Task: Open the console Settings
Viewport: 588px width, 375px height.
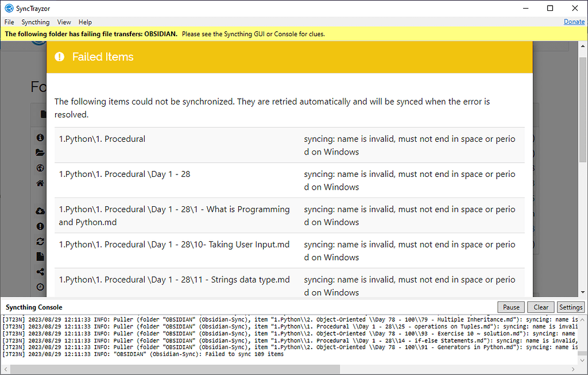Action: pyautogui.click(x=570, y=307)
